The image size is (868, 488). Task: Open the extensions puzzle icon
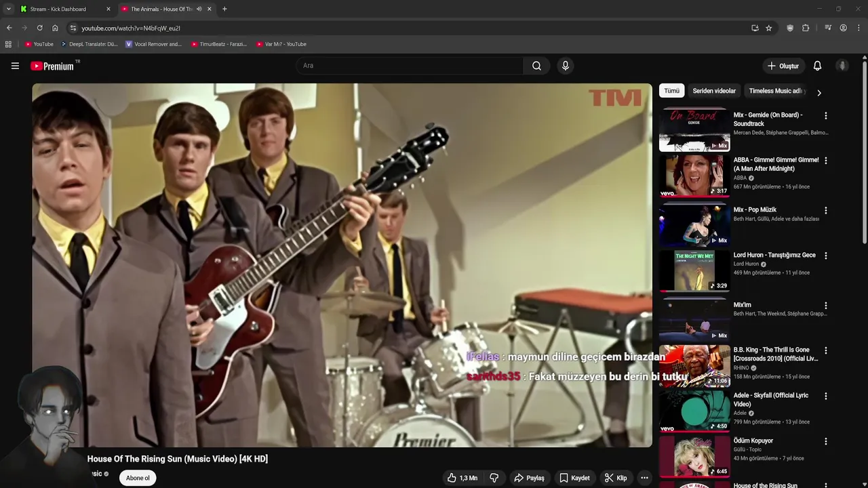pyautogui.click(x=806, y=28)
